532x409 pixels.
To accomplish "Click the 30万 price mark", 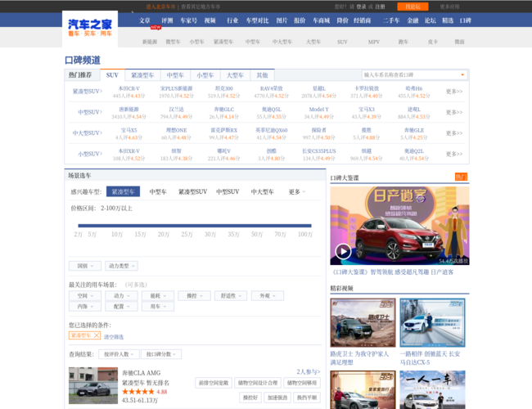I will [x=210, y=234].
